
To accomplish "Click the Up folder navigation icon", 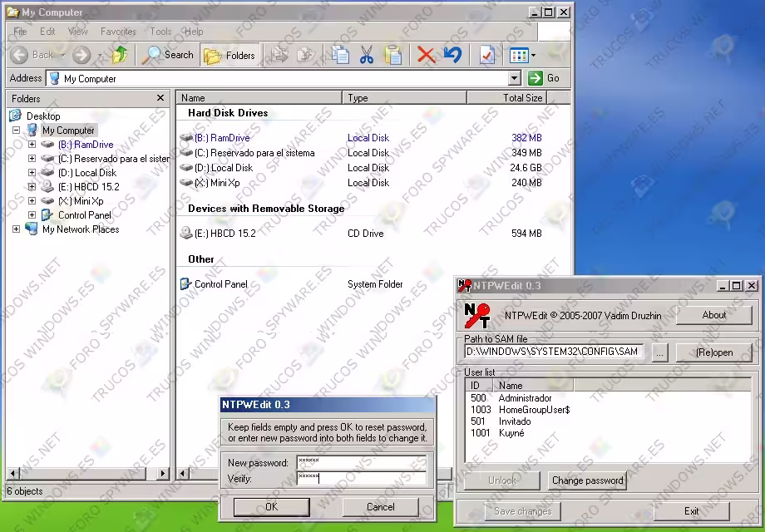I will (120, 55).
